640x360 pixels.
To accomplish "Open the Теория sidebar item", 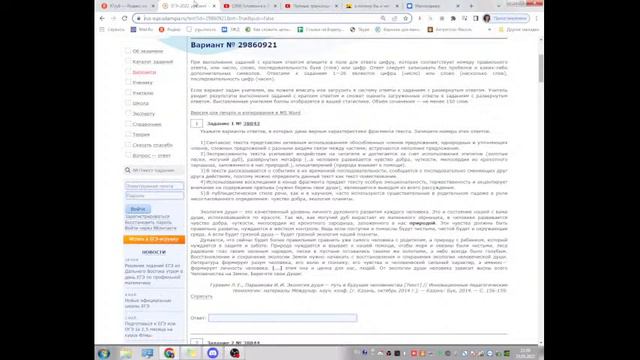I will [x=141, y=134].
